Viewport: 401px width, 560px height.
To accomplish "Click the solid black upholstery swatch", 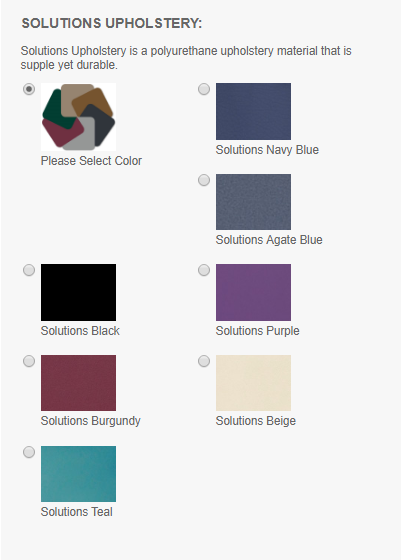I will (x=79, y=292).
